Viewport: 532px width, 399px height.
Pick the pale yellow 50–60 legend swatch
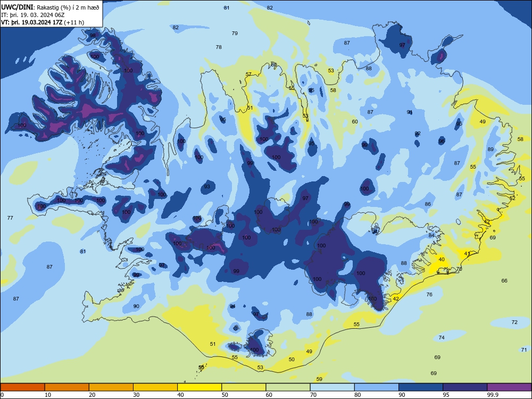click(x=244, y=387)
